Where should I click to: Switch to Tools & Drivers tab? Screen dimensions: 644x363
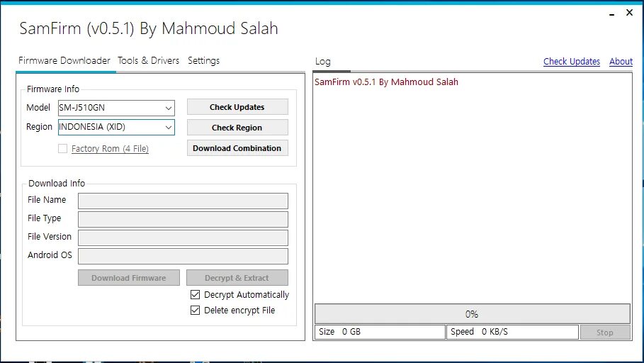(x=149, y=60)
